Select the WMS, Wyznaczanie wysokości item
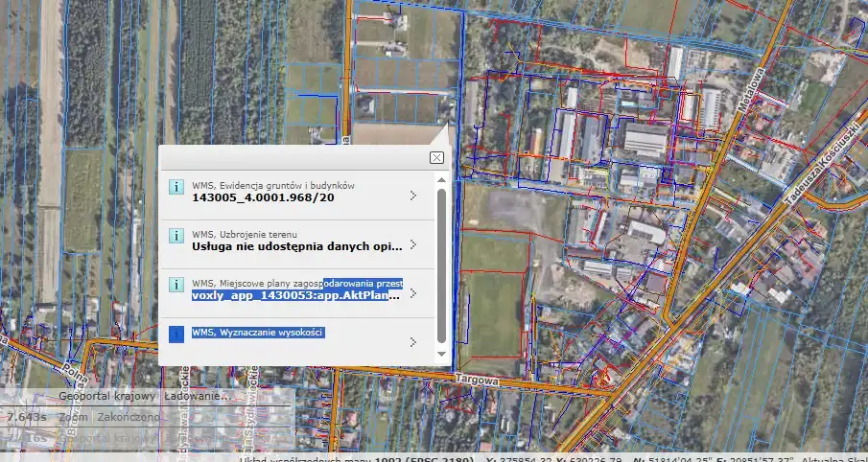Screen dimensions: 868x462 (x=258, y=333)
